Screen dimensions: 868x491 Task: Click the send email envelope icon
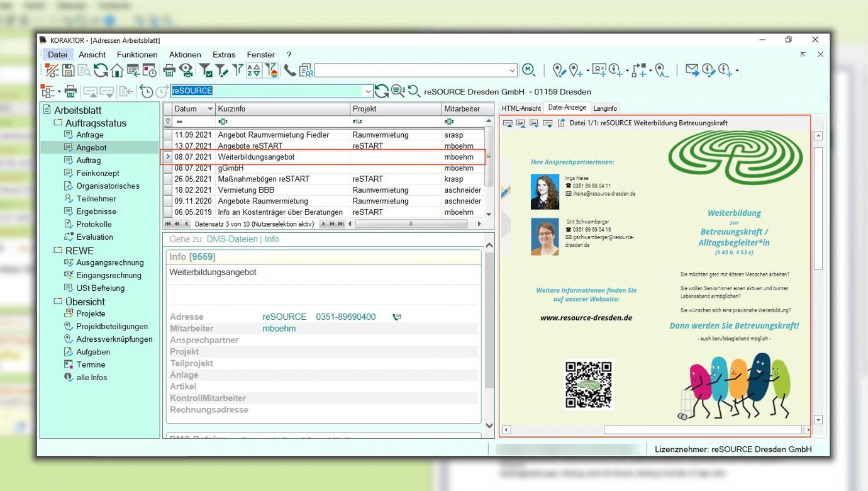pos(692,71)
